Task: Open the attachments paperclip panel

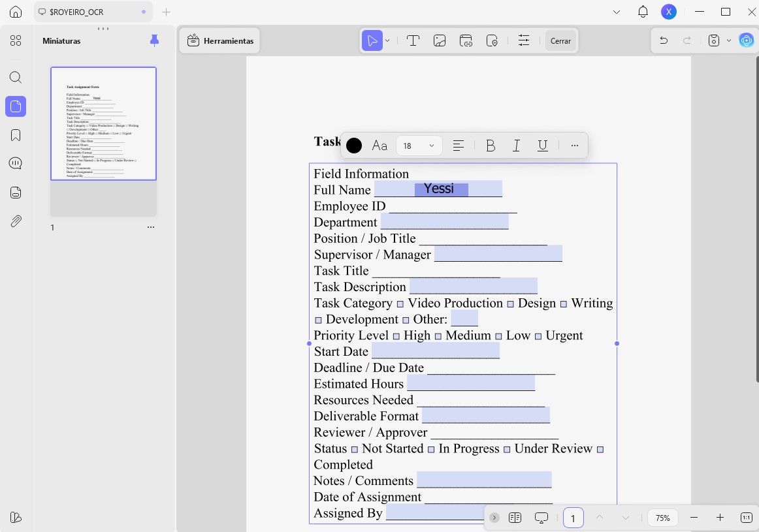Action: (x=16, y=221)
